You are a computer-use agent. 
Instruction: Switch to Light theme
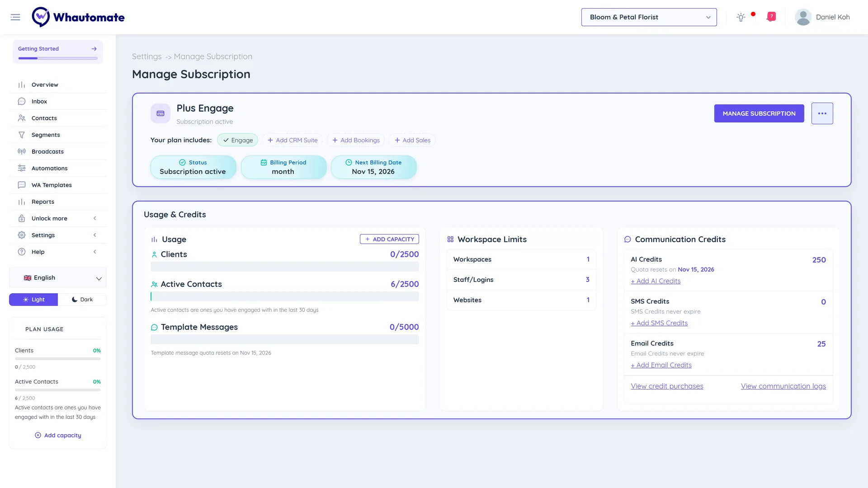[x=33, y=300]
